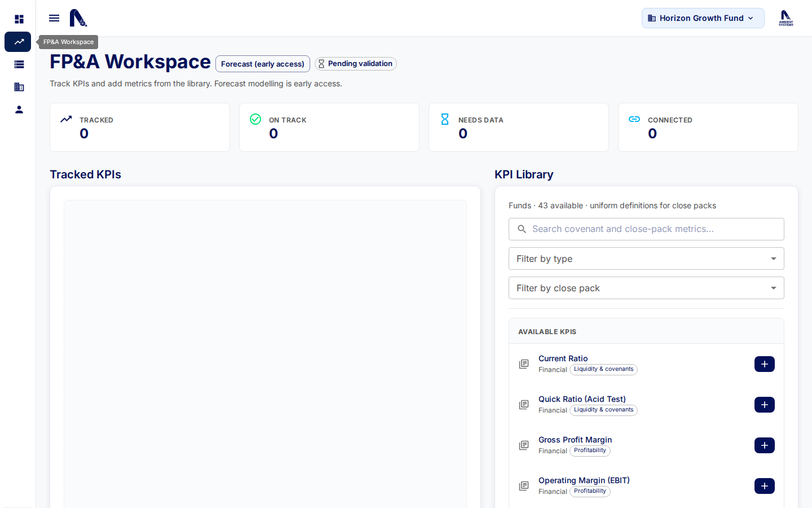
Task: Click the NEEDS DATA card label
Action: [x=481, y=120]
